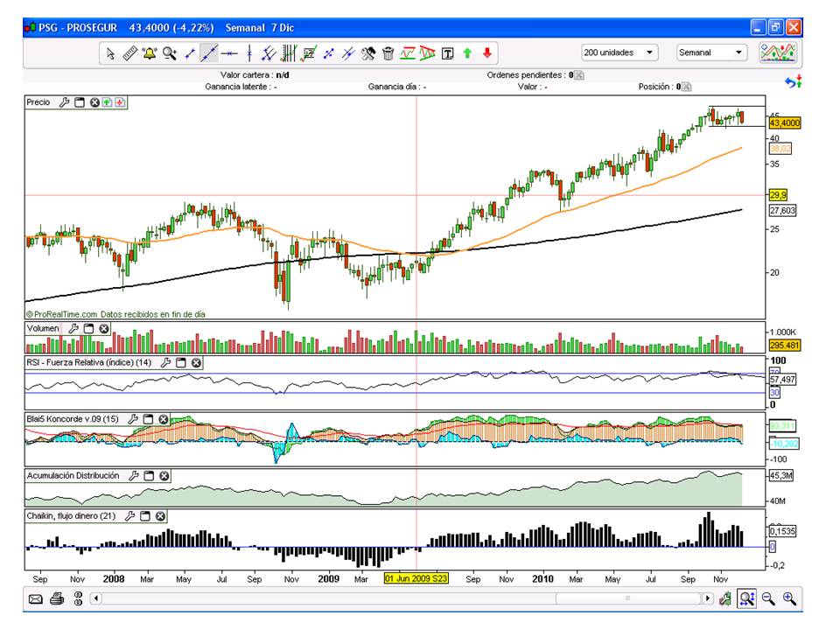
Task: Click the horizontal scrollbar thumb
Action: click(x=628, y=598)
